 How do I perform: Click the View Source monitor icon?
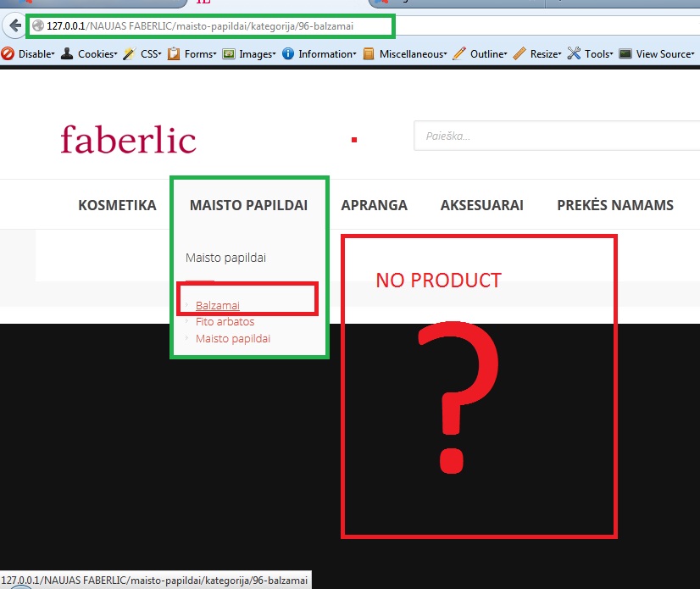(625, 53)
